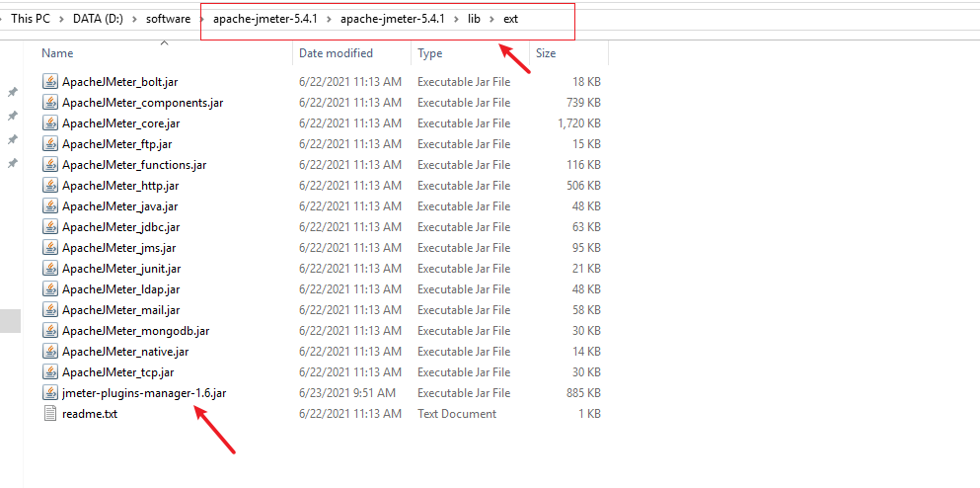Select the file name ApacheJMeter_components.jar
This screenshot has width=980, height=488.
143,103
